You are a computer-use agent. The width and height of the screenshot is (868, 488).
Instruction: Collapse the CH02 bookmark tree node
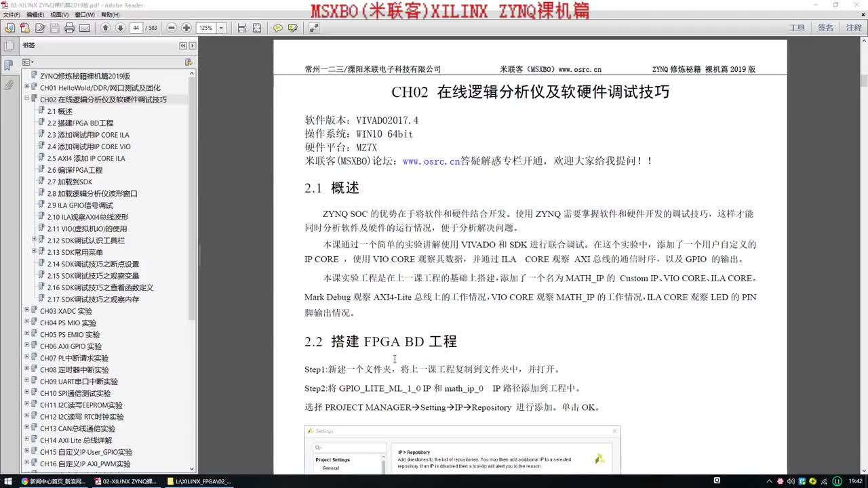pos(26,98)
